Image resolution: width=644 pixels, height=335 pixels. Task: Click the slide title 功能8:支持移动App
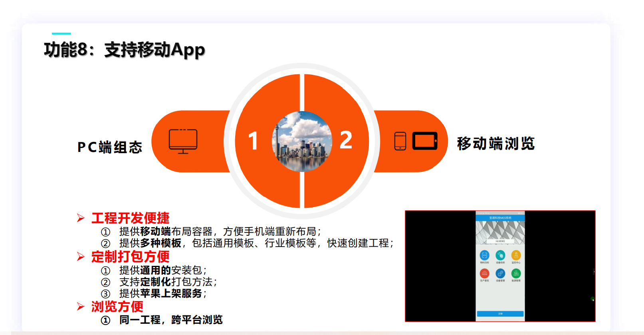pyautogui.click(x=124, y=50)
